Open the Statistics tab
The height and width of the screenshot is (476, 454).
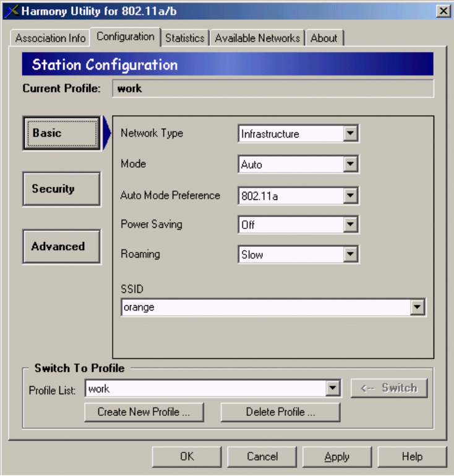click(185, 38)
